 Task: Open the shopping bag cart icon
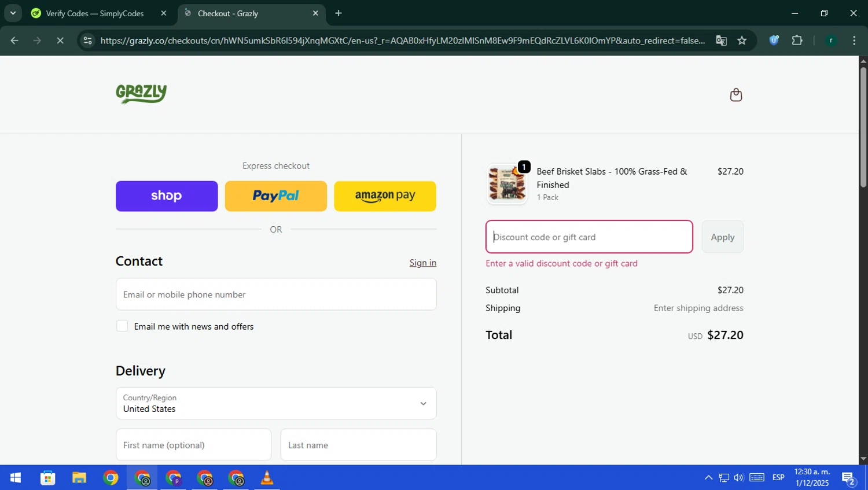point(735,95)
